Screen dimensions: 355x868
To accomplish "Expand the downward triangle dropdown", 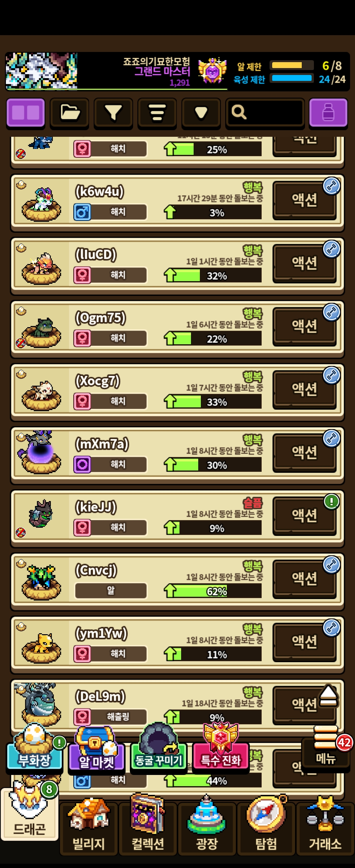I will click(201, 113).
